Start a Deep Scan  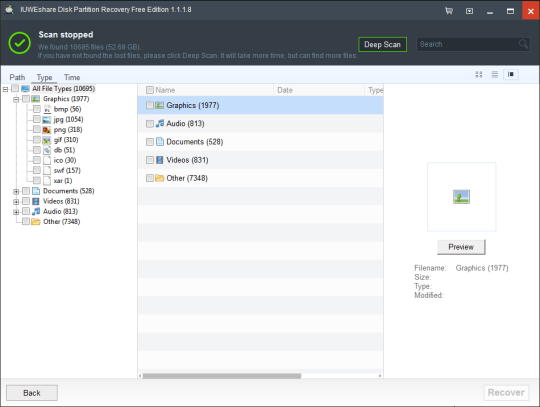(x=382, y=44)
